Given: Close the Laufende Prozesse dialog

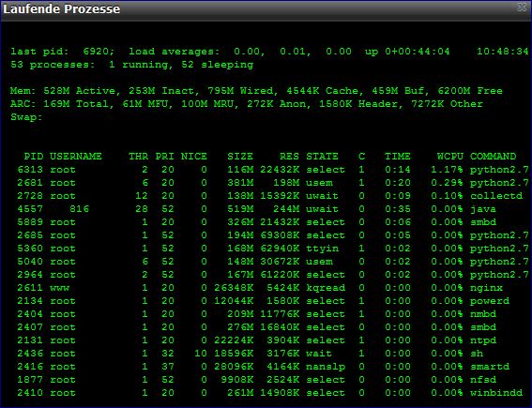Looking at the screenshot, I should coord(523,8).
